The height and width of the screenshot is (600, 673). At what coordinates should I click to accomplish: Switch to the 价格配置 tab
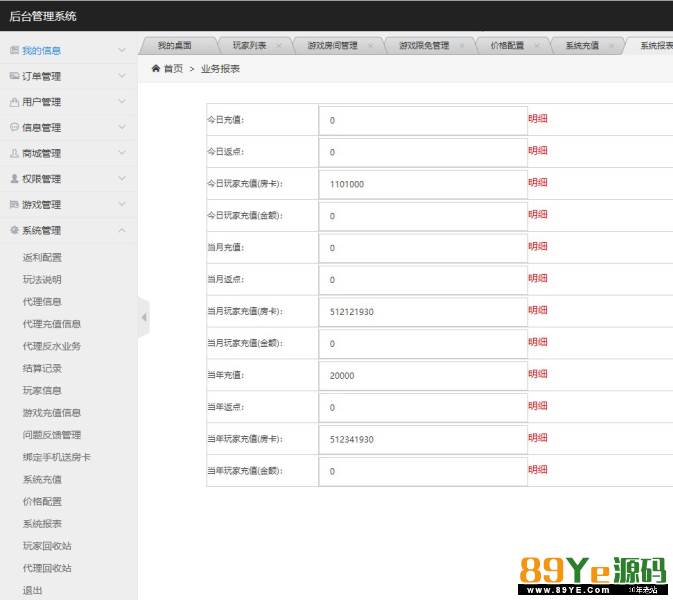(507, 45)
